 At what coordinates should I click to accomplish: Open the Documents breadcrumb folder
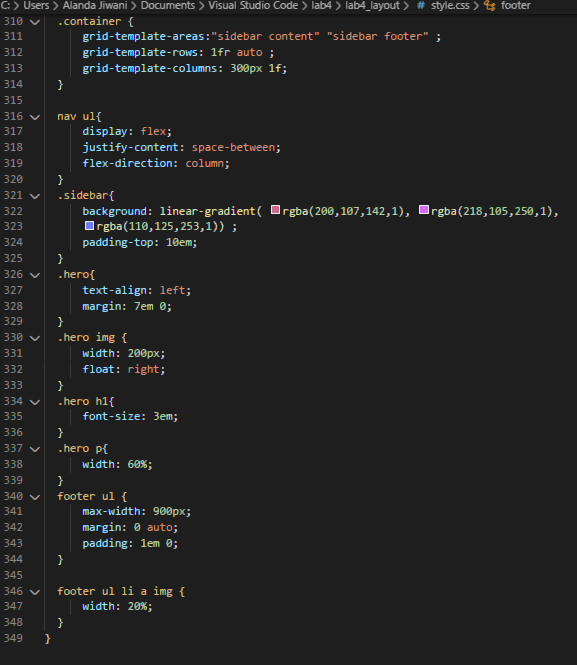coord(168,6)
